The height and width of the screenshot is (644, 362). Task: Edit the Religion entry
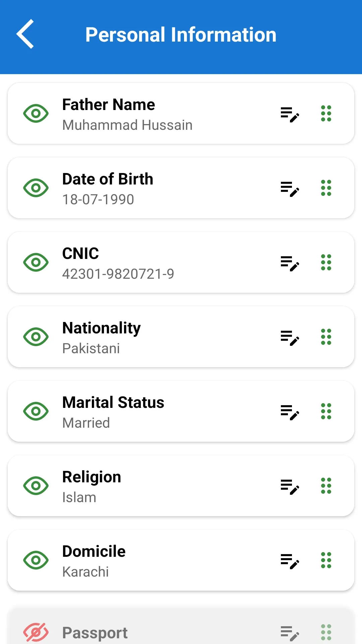click(x=290, y=486)
